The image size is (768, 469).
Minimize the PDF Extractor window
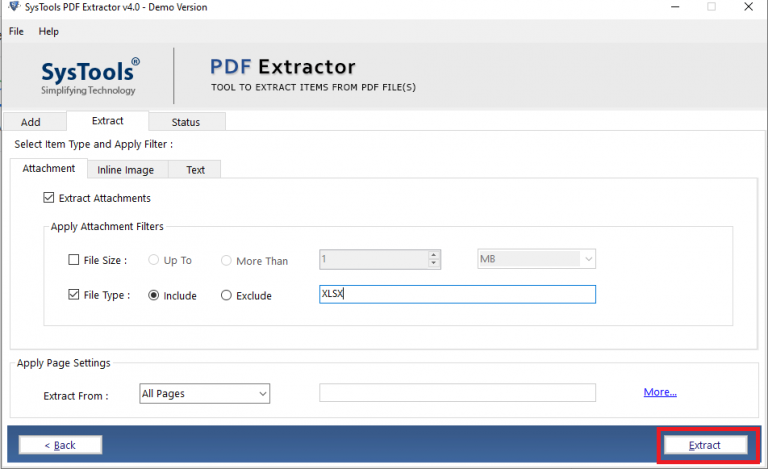[675, 7]
